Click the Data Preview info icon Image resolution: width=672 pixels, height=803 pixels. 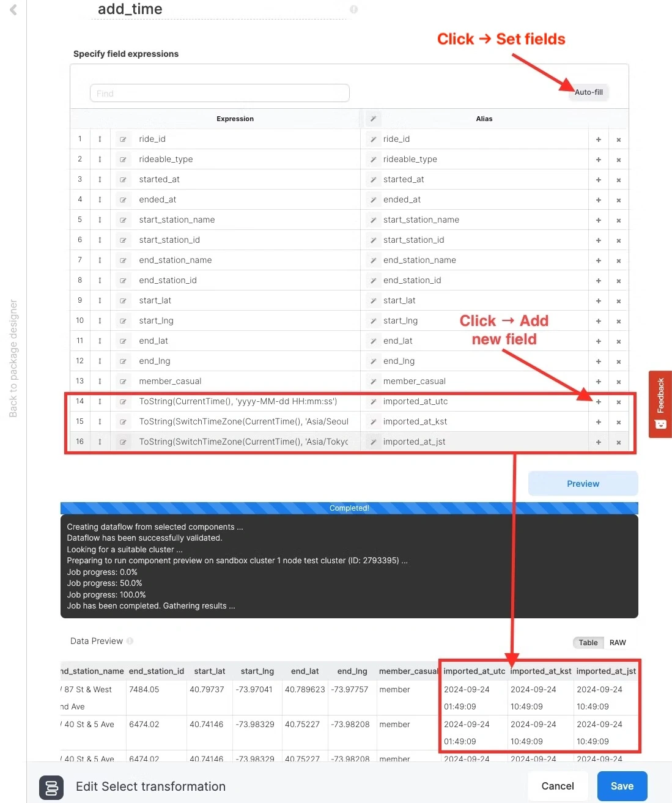pyautogui.click(x=130, y=641)
